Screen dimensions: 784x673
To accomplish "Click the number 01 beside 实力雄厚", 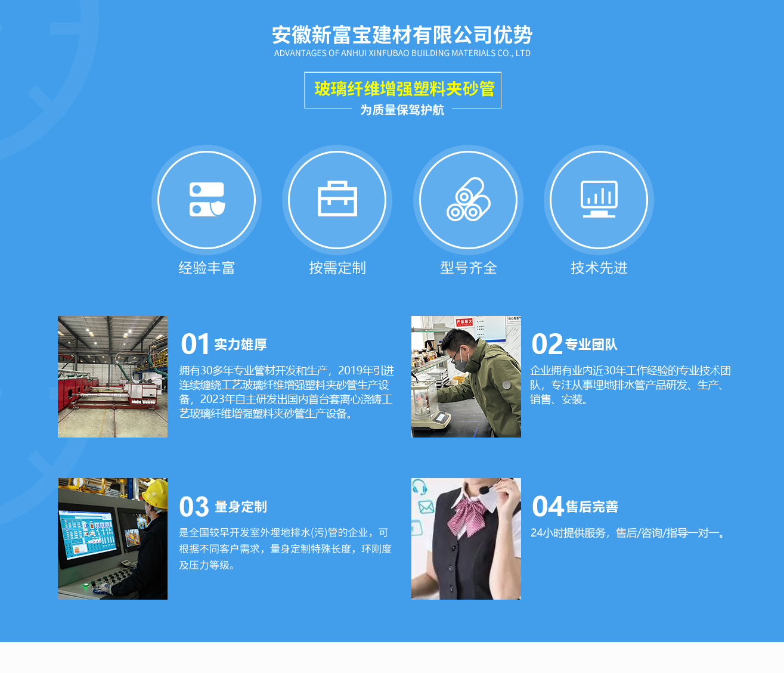I will click(x=195, y=345).
